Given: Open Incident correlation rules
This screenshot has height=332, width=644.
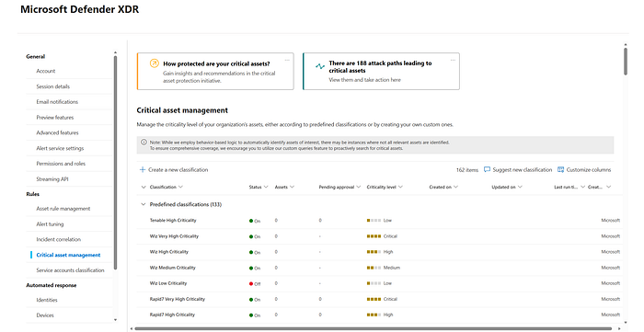Looking at the screenshot, I should 58,240.
